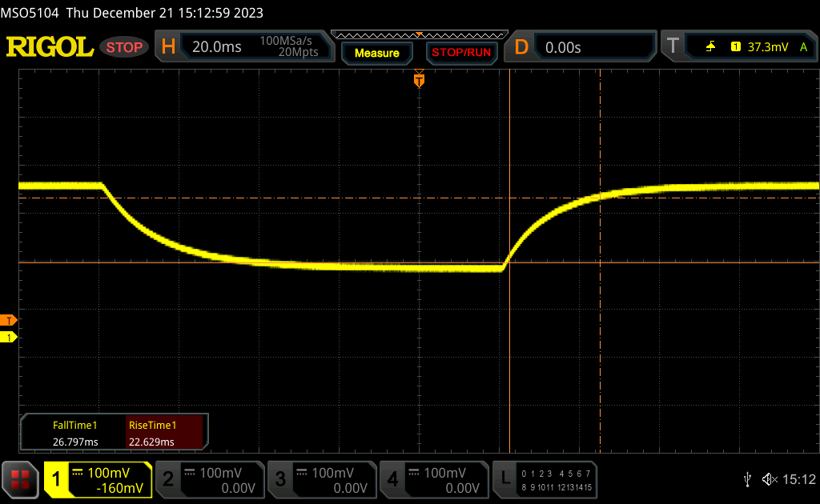Click the channel 1 DC coupling icon
The image size is (820, 504).
tap(78, 472)
